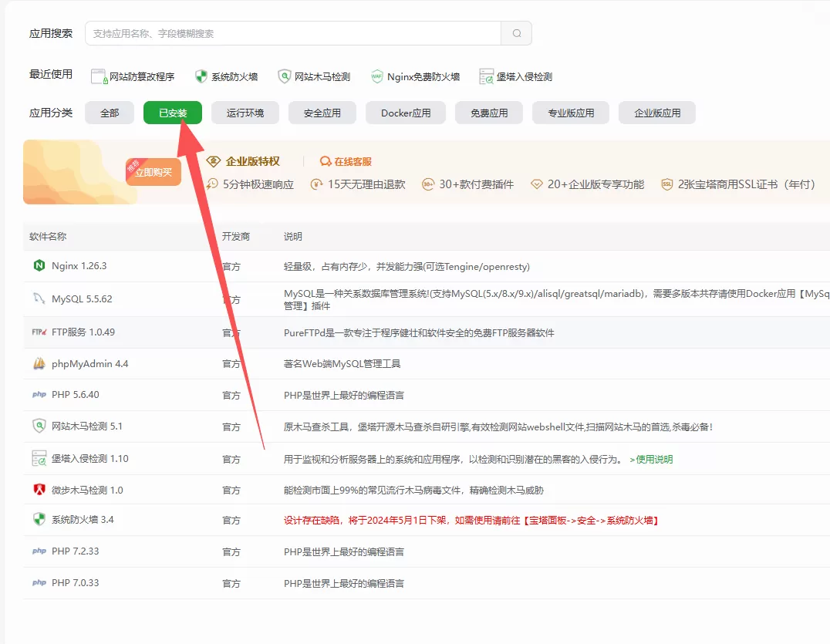Switch to Docker应用 category tab
The image size is (830, 644).
[406, 113]
